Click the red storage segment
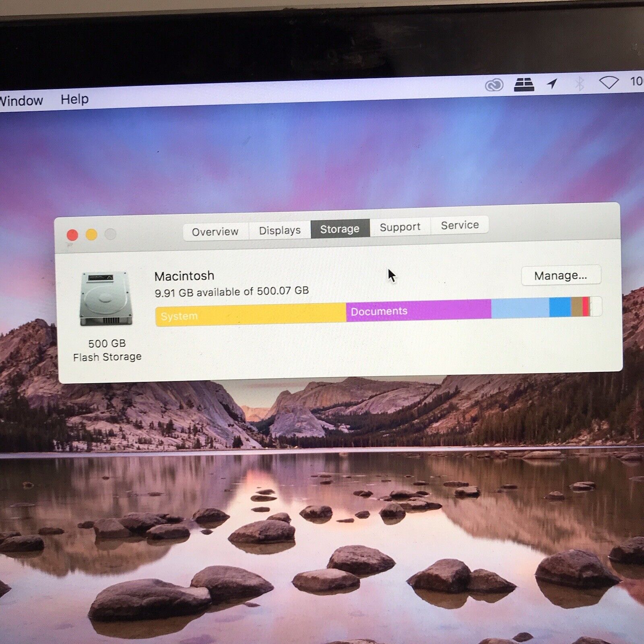This screenshot has width=644, height=644. (586, 306)
